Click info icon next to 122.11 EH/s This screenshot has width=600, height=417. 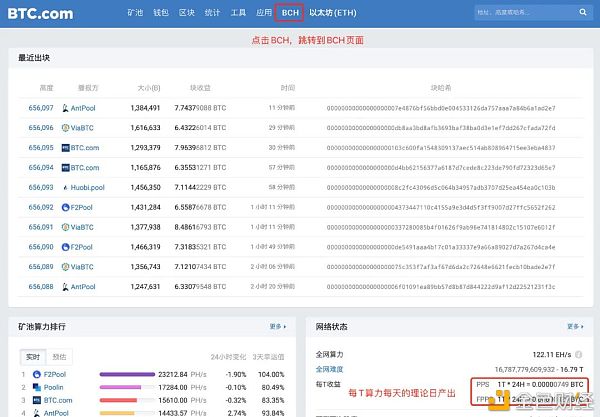click(579, 355)
